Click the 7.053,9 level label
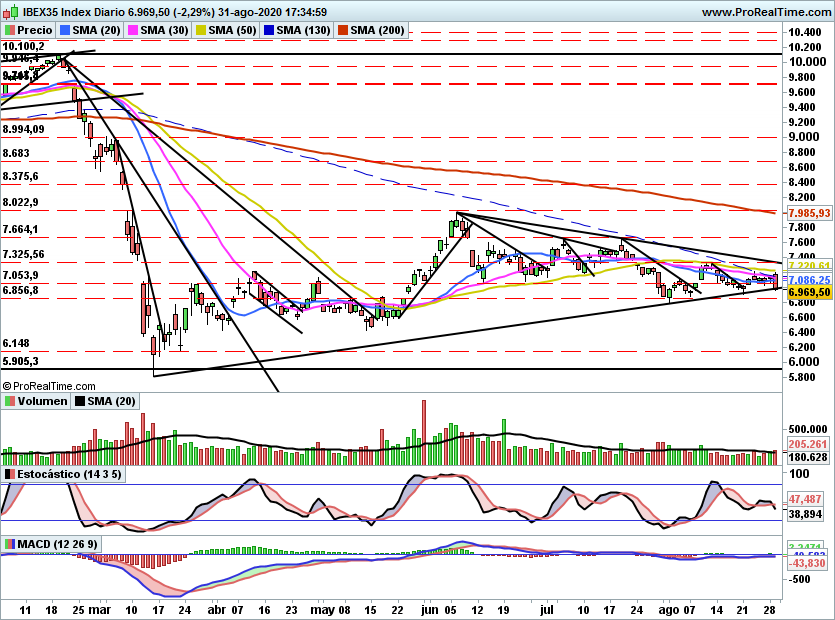This screenshot has width=835, height=620. click(x=20, y=275)
